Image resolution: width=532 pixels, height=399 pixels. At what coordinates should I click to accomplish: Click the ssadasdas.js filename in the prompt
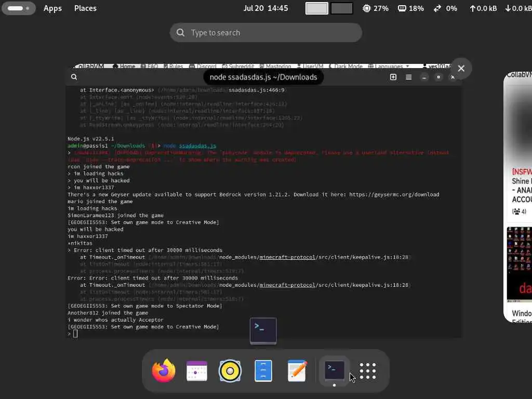coord(197,146)
